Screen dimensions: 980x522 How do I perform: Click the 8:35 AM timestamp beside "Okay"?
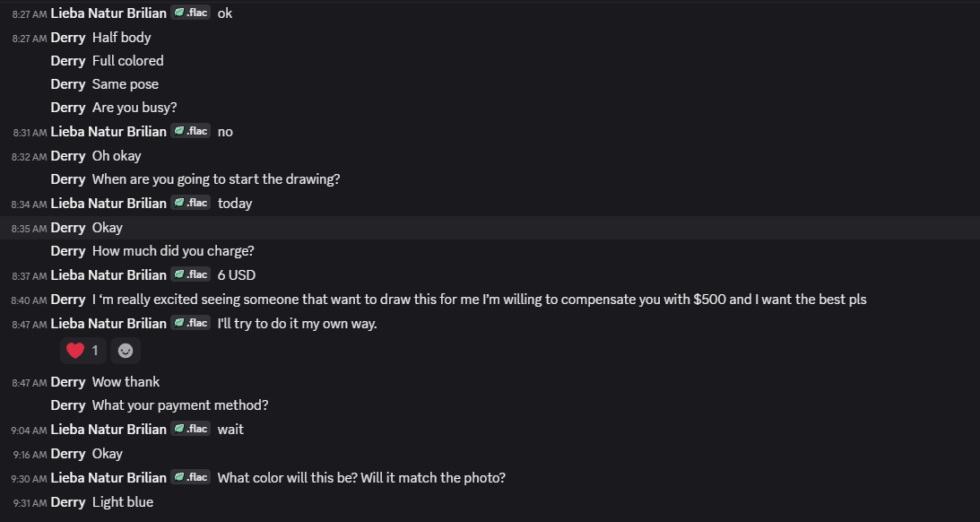[x=29, y=229]
